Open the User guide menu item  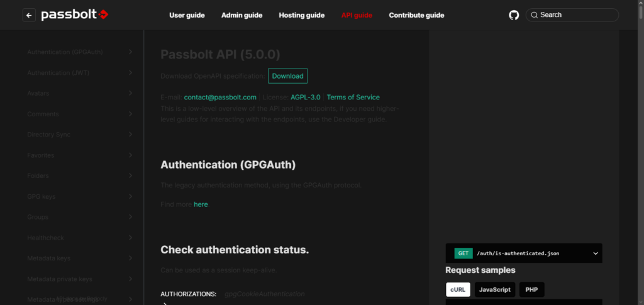187,15
